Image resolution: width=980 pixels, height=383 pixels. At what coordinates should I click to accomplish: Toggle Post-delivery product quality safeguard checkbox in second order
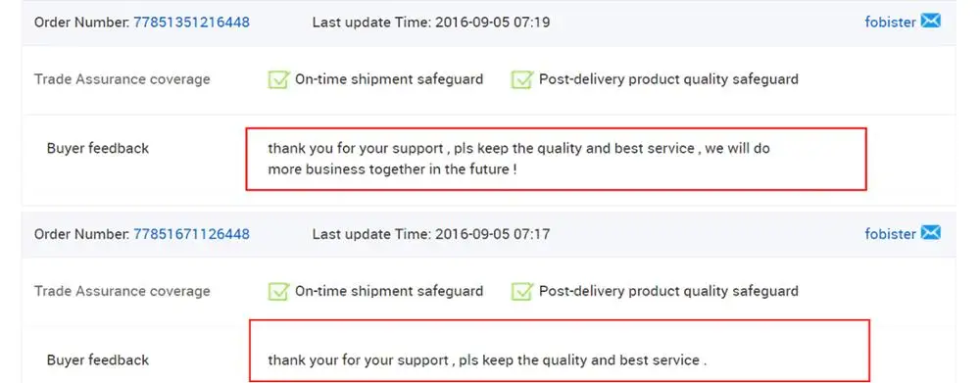522,291
